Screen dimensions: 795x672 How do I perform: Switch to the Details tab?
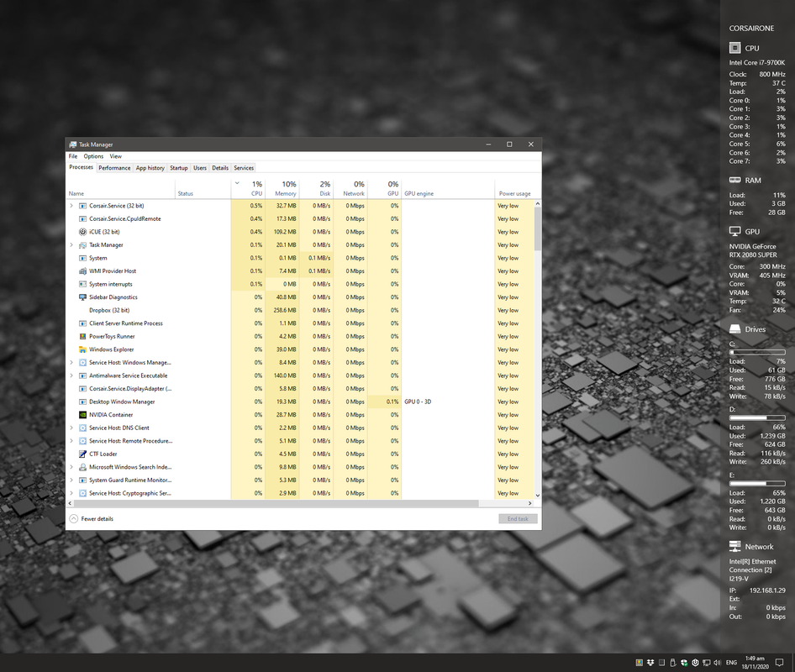pos(220,168)
